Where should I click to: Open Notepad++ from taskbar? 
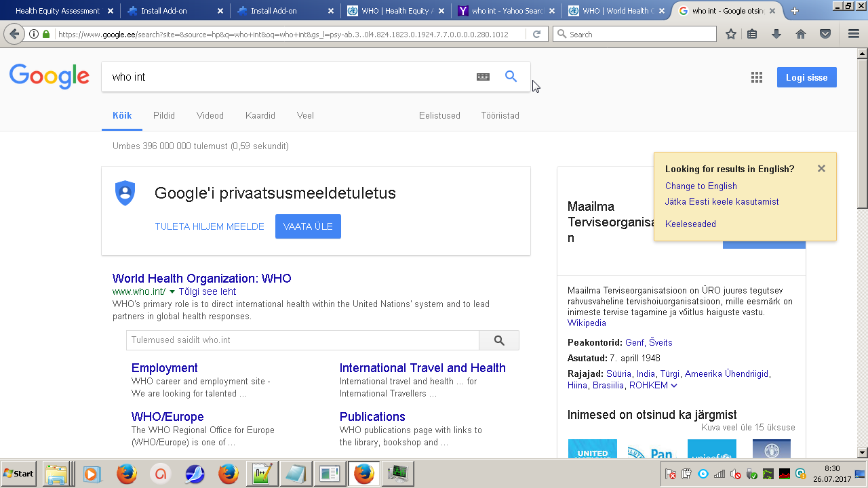tap(262, 474)
